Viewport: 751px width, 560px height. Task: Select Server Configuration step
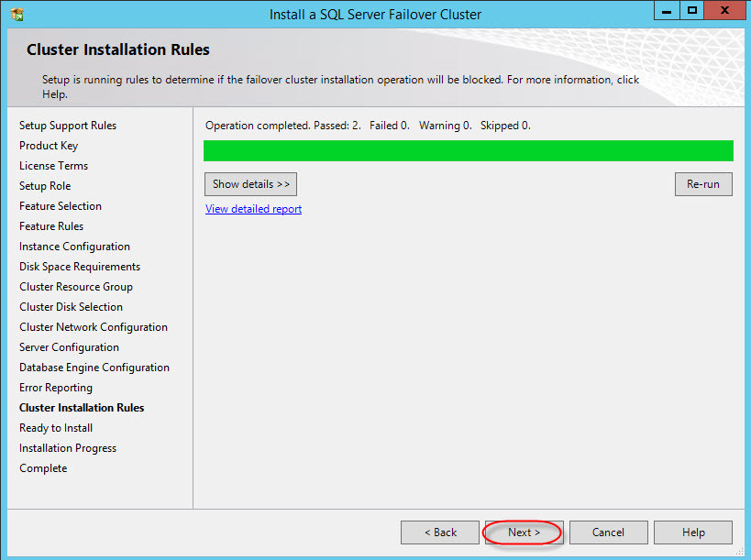[x=69, y=347]
